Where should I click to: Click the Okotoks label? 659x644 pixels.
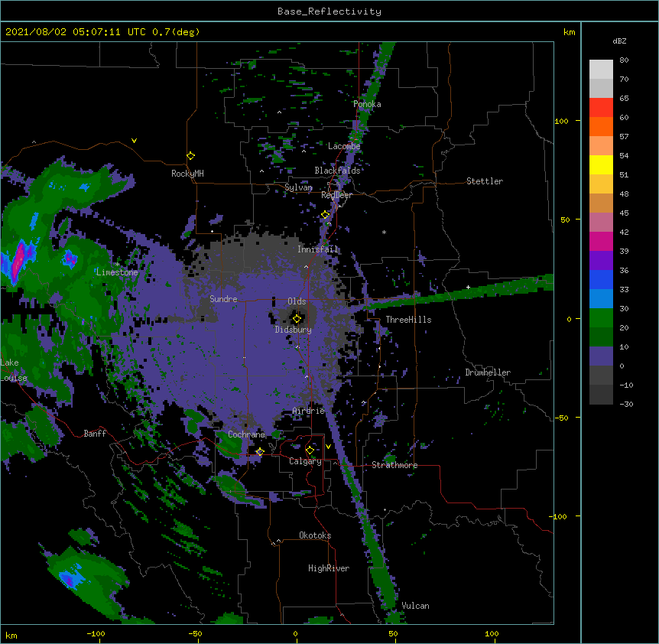(x=315, y=535)
